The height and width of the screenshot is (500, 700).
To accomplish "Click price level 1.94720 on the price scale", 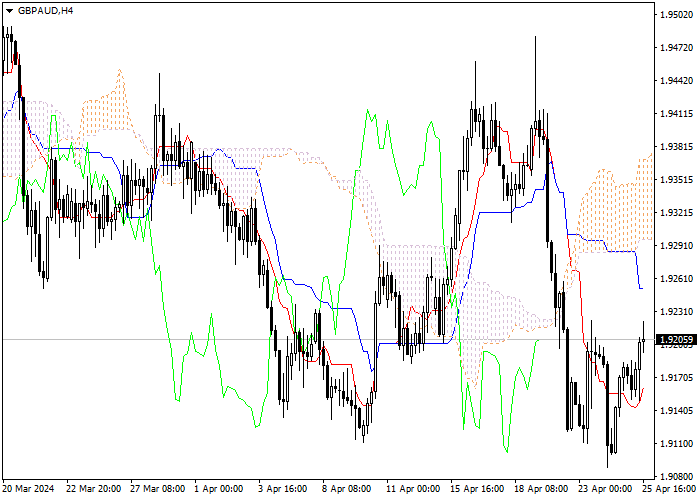I will pyautogui.click(x=676, y=48).
